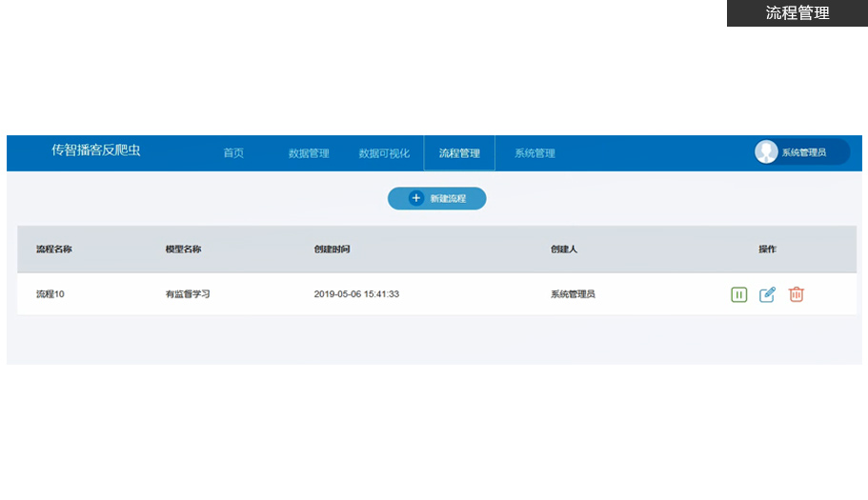Go to the 数据可视化 tab
This screenshot has height=500, width=868.
coord(384,153)
